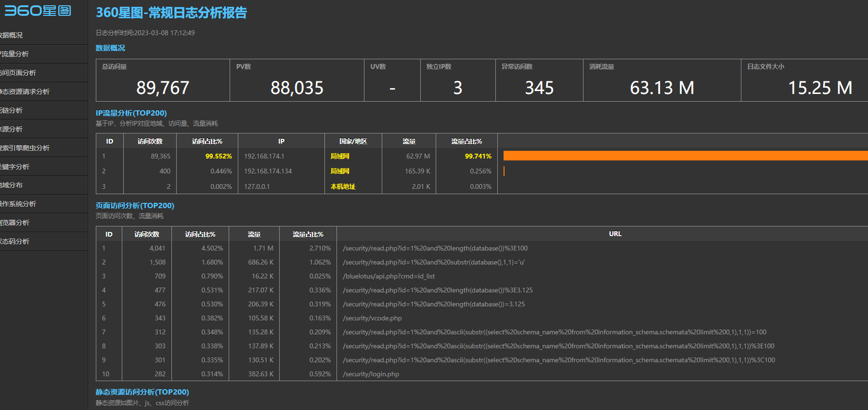This screenshot has width=868, height=410.
Task: Click the 0.592% traffic share cell
Action: 320,374
